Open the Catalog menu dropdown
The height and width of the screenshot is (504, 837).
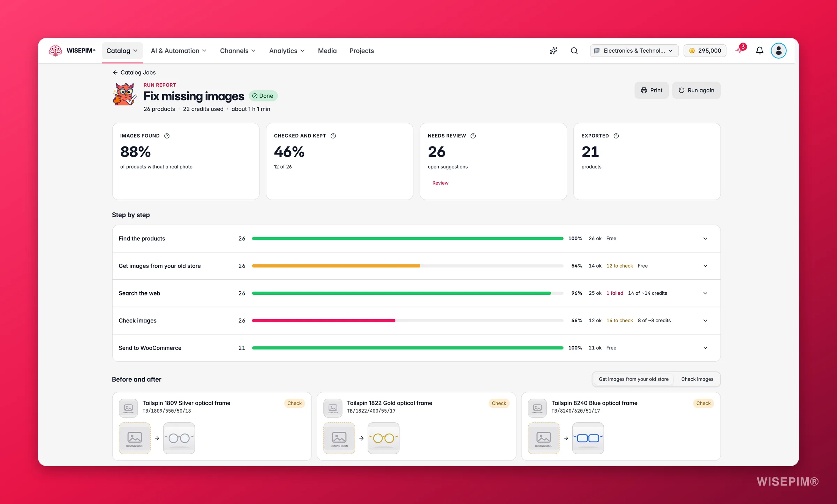pyautogui.click(x=122, y=51)
